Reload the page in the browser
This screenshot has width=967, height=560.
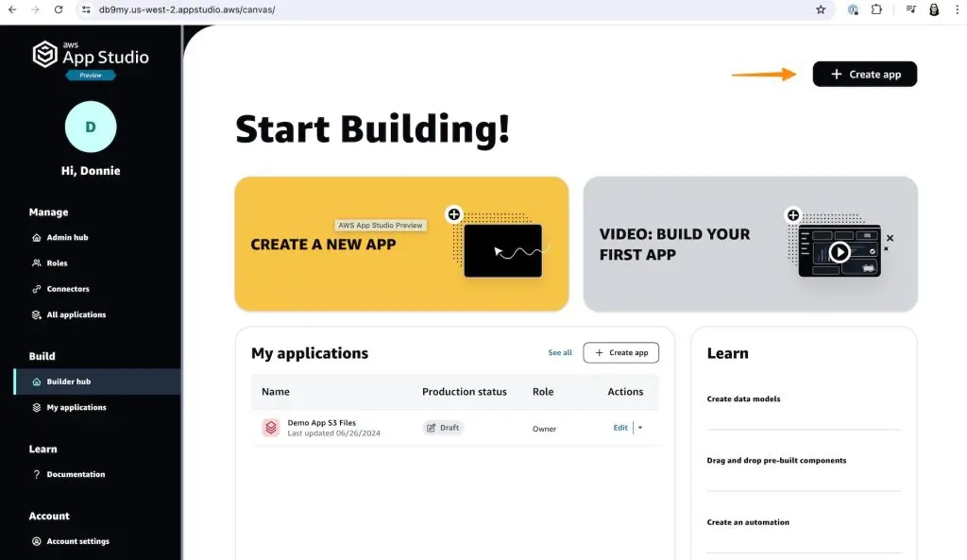[x=59, y=9]
